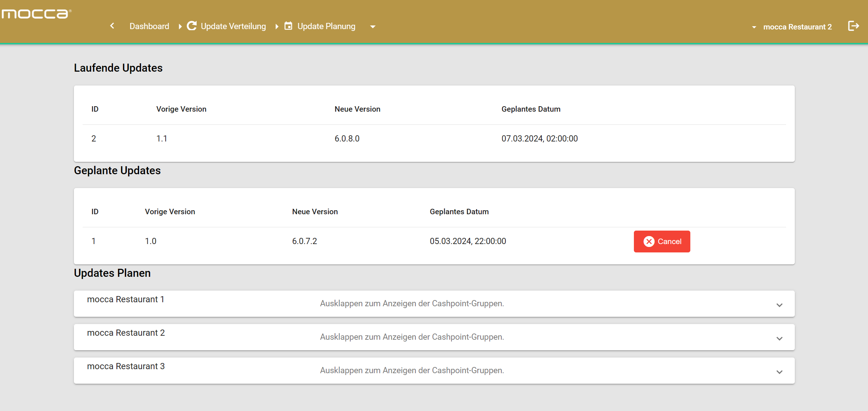The width and height of the screenshot is (868, 411).
Task: Go back using the left chevron
Action: tap(112, 26)
